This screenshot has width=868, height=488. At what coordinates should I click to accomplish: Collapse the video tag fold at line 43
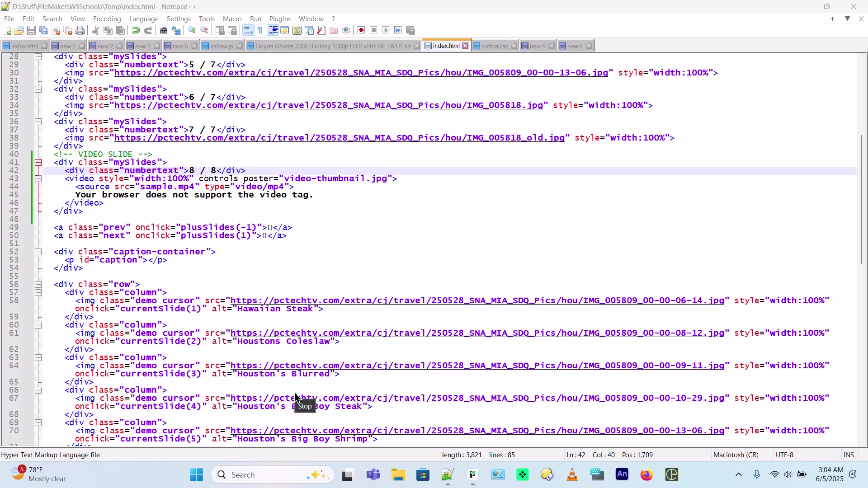[x=38, y=178]
